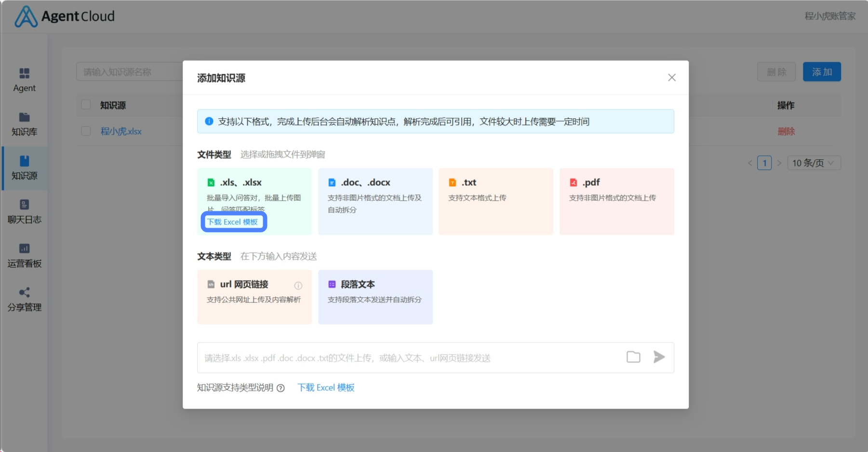868x452 pixels.
Task: Click the help icon beside 知识源支持类型说明
Action: tap(280, 388)
